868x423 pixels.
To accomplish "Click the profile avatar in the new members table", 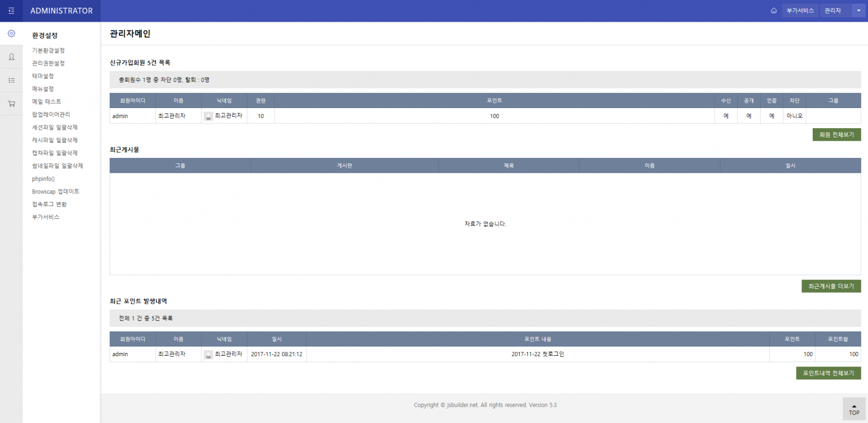I will 208,116.
